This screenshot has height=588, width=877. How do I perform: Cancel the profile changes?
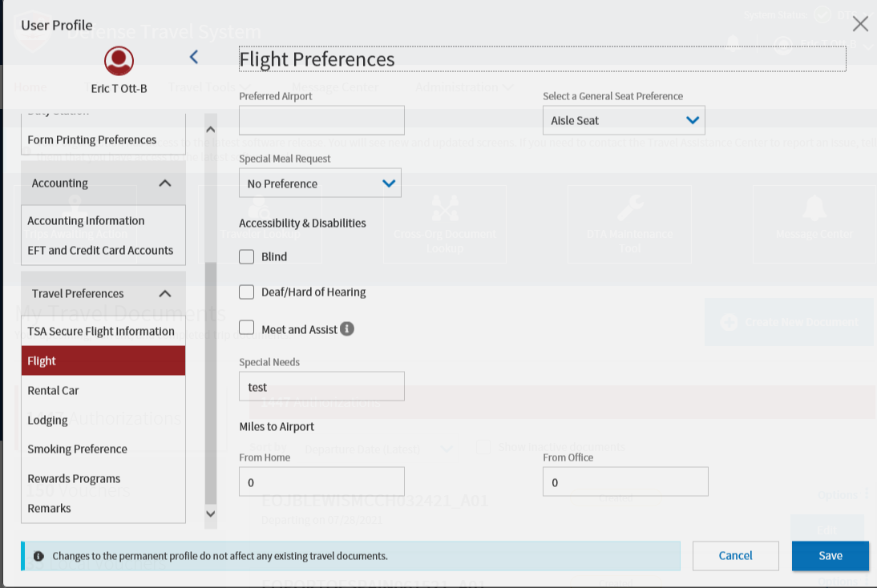click(735, 556)
